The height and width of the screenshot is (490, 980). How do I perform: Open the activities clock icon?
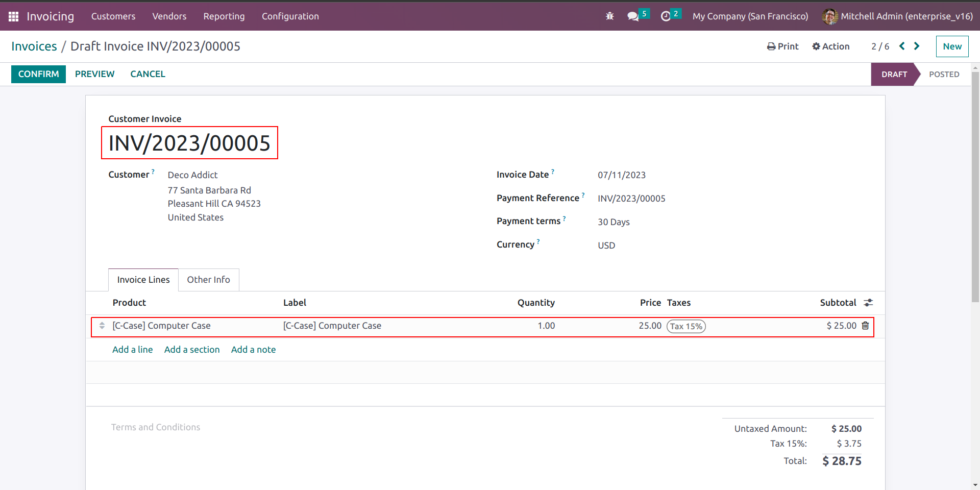pos(666,16)
